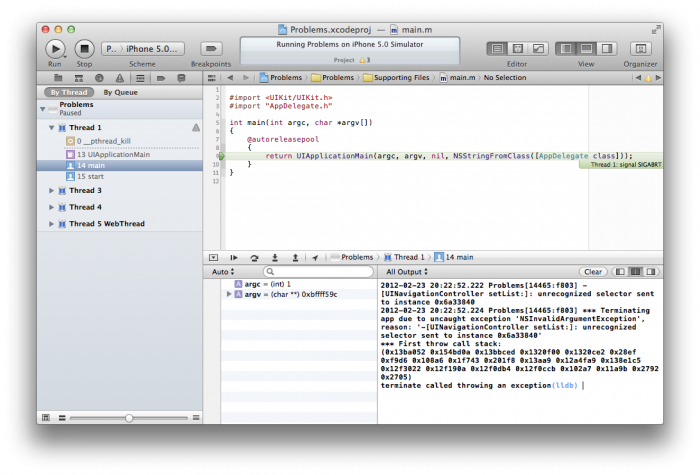Continue program execution
The width and height of the screenshot is (700, 475).
click(x=234, y=258)
